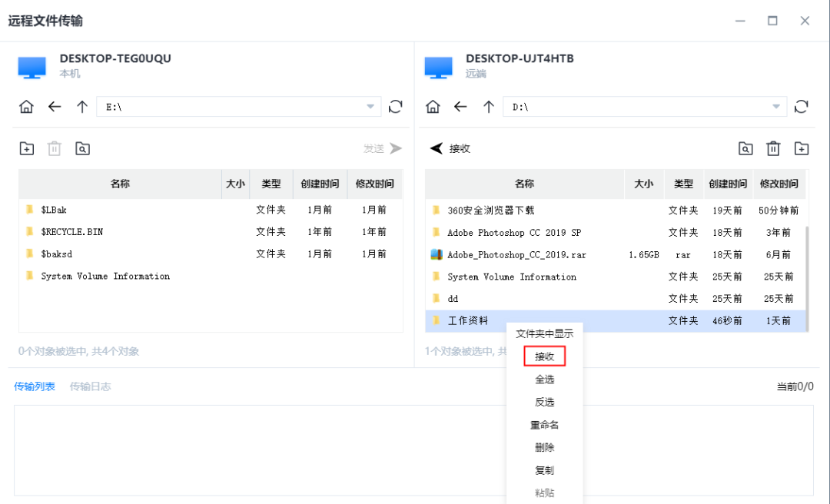Click the 1.65GB size cell

coord(644,254)
